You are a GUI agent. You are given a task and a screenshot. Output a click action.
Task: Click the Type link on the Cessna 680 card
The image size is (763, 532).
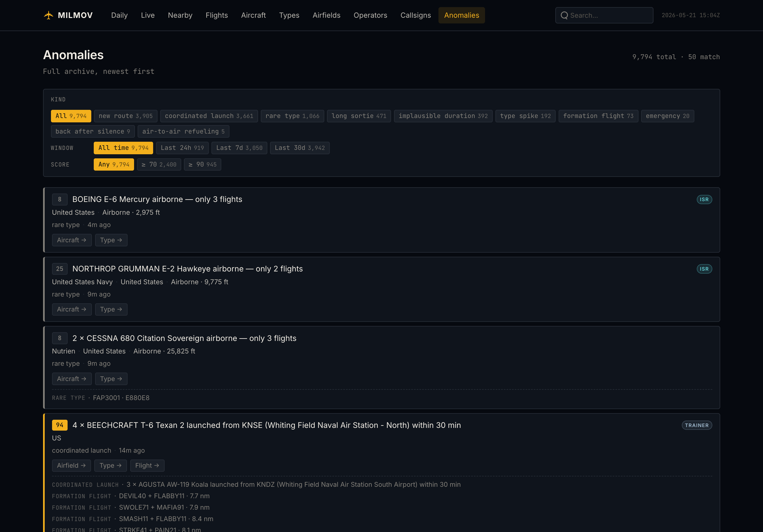click(x=111, y=379)
